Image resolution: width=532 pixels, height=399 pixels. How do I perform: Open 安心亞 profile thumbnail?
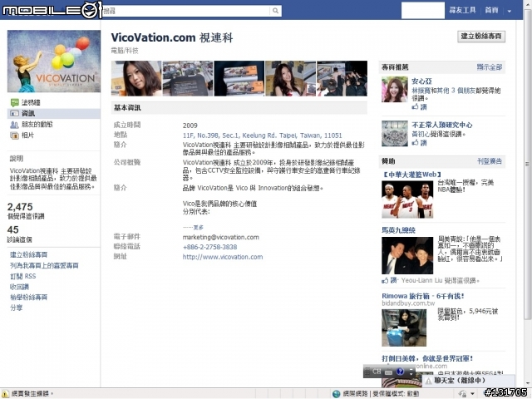click(x=395, y=89)
